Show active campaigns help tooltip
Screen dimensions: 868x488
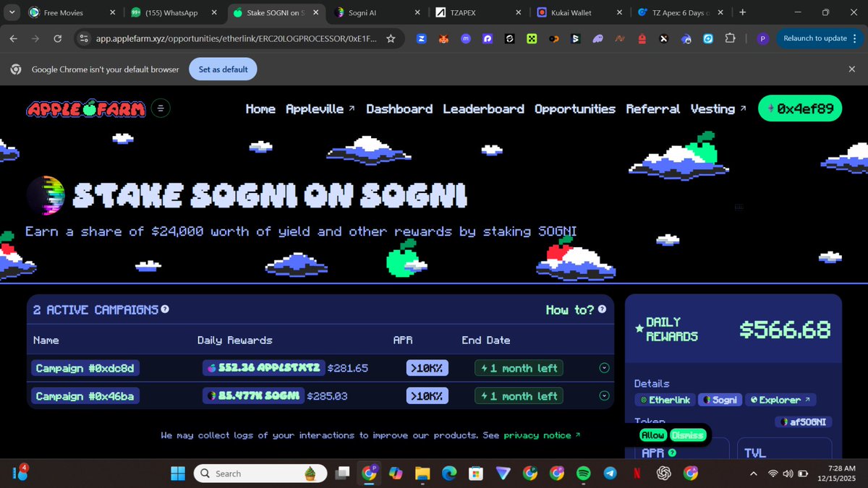[x=165, y=309]
